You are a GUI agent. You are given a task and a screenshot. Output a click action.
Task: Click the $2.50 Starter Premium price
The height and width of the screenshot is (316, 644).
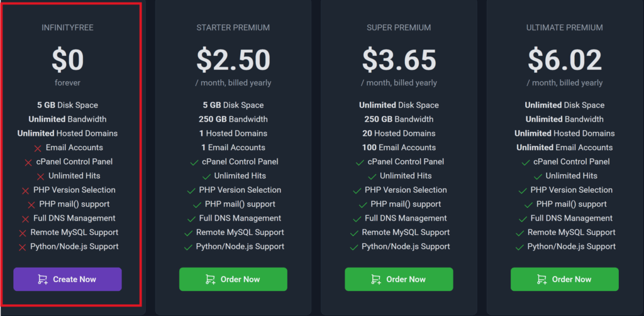point(233,60)
